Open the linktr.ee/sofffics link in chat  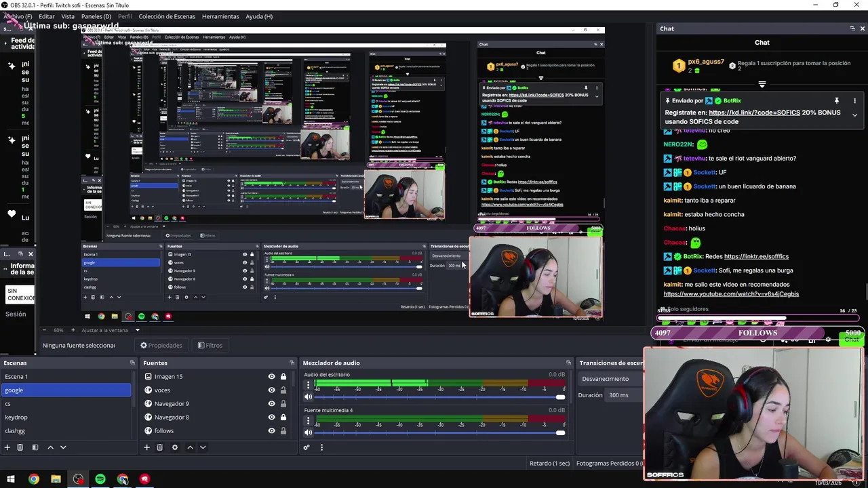(x=756, y=257)
